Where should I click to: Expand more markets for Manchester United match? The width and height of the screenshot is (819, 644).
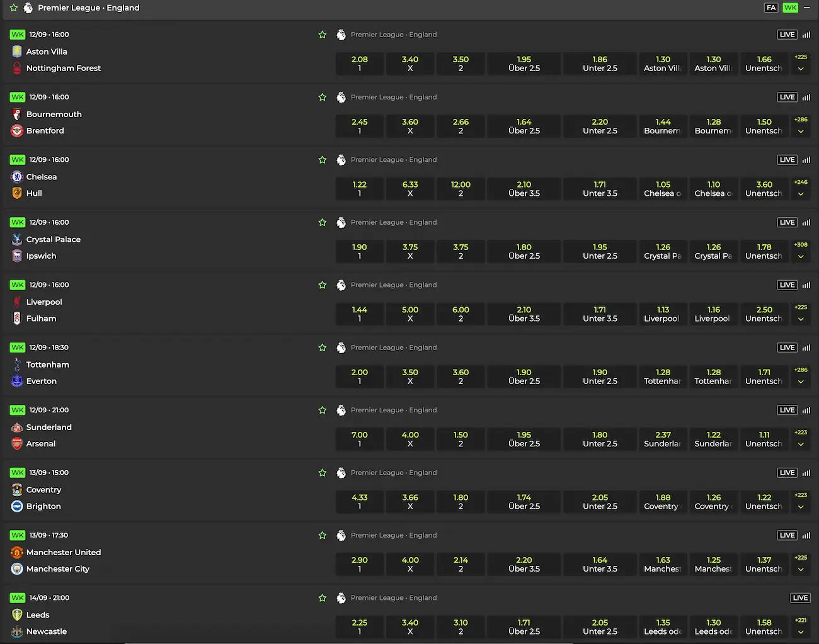pyautogui.click(x=801, y=564)
